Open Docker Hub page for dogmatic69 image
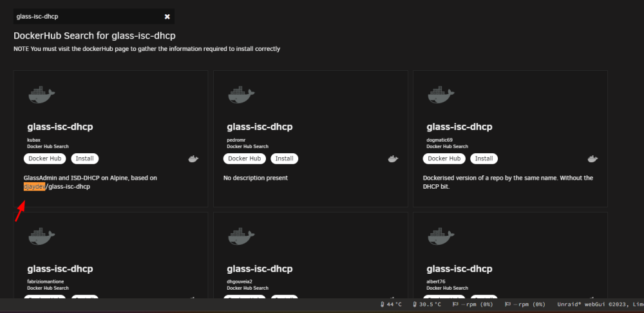 click(444, 158)
